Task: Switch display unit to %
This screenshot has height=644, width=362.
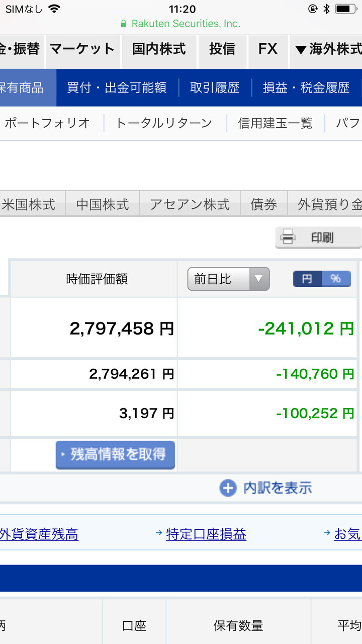Action: click(336, 279)
